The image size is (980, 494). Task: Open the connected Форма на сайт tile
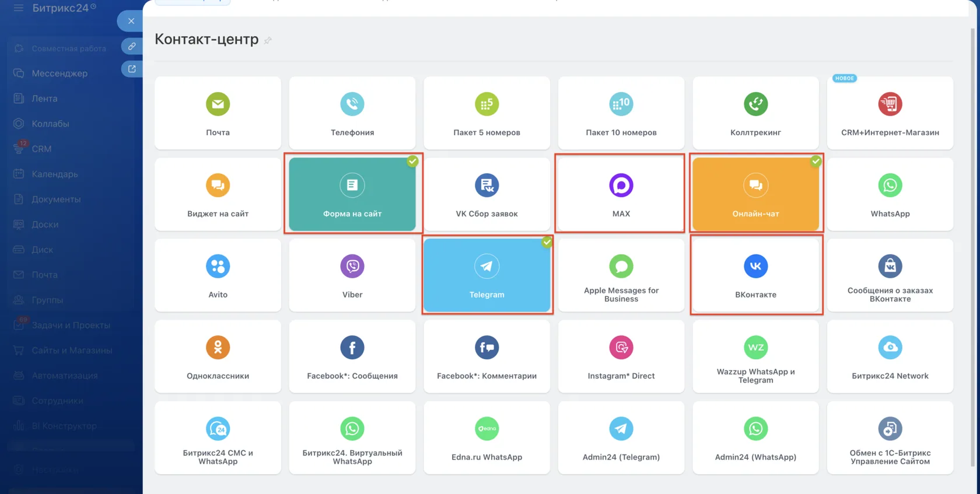352,194
